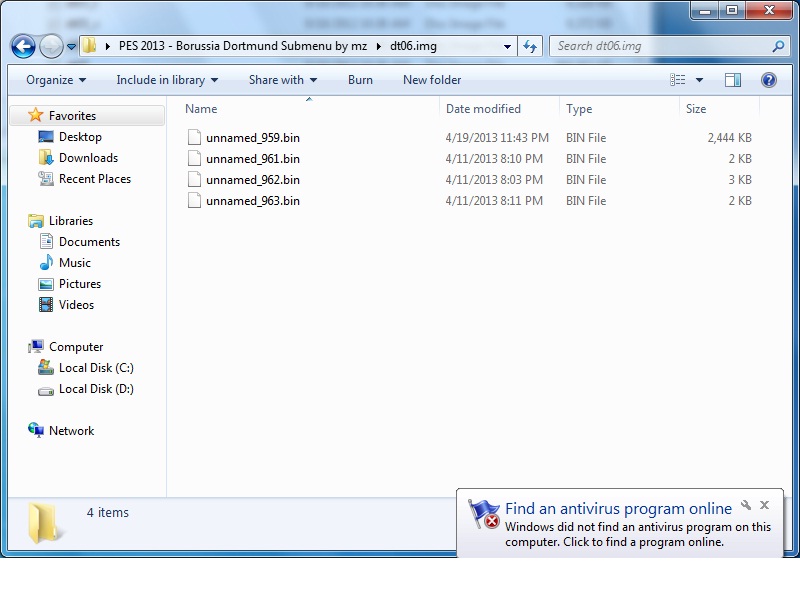Select Favorites in navigation pane
The width and height of the screenshot is (800, 614).
click(x=72, y=116)
